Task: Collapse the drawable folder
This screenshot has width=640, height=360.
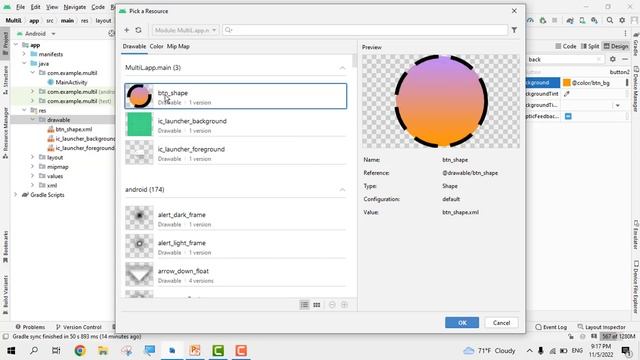Action: point(33,120)
